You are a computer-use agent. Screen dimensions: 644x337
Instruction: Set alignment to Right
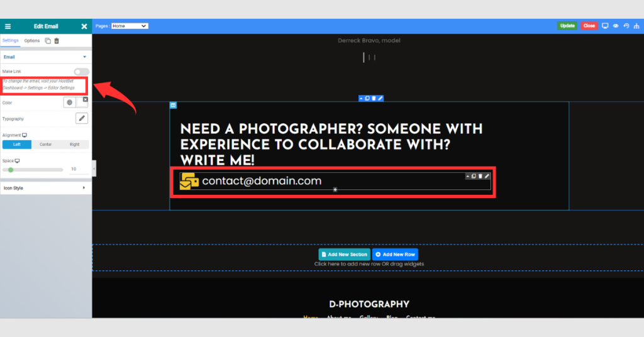(74, 145)
